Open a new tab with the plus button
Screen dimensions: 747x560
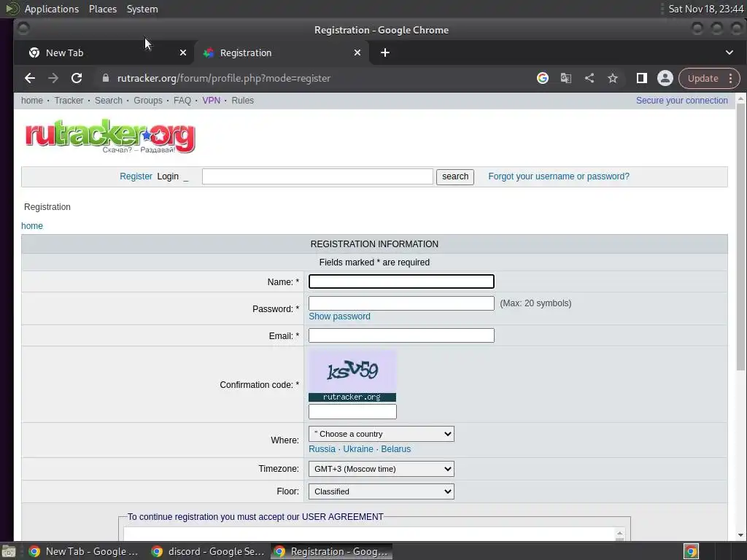point(385,52)
